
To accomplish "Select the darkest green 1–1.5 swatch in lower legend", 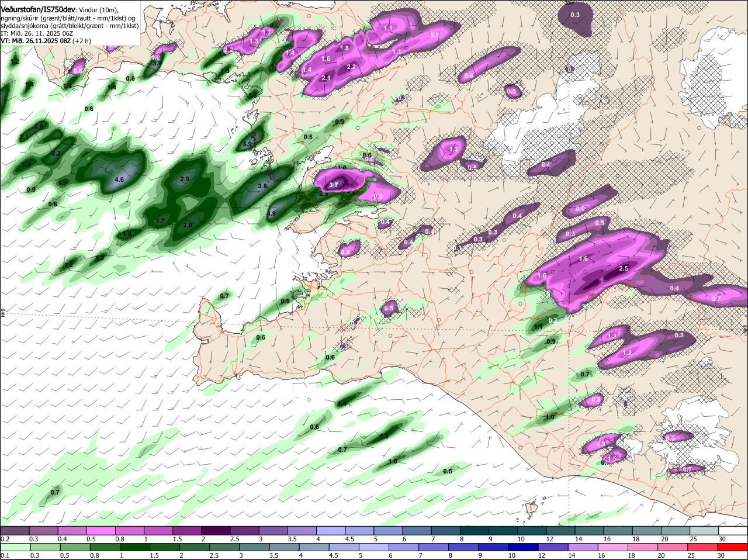I will [x=134, y=547].
